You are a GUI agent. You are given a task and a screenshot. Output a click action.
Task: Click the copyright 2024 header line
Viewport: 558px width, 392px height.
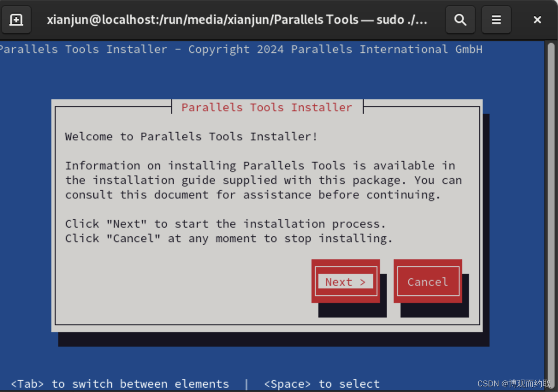[241, 49]
